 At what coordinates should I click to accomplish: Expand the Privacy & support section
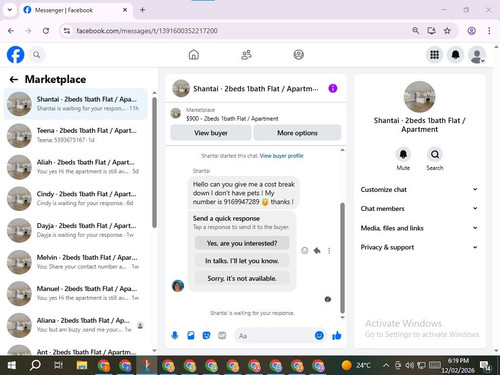pyautogui.click(x=419, y=247)
